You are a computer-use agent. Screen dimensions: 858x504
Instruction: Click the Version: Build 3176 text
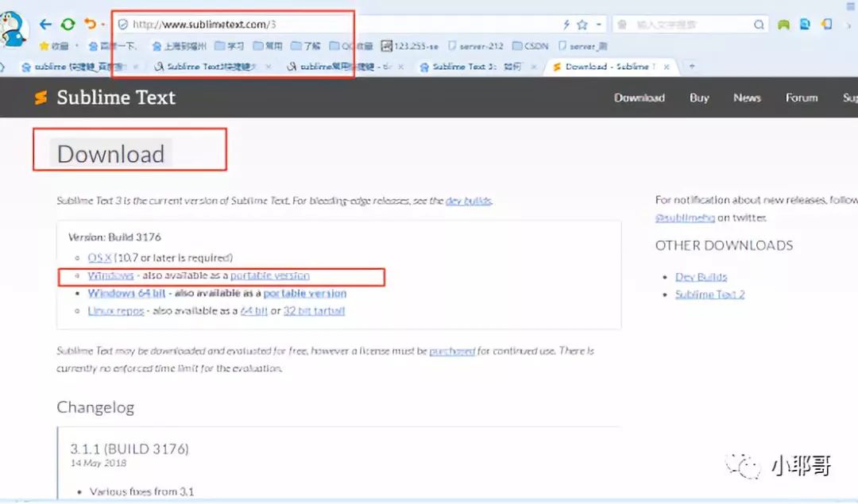(114, 237)
